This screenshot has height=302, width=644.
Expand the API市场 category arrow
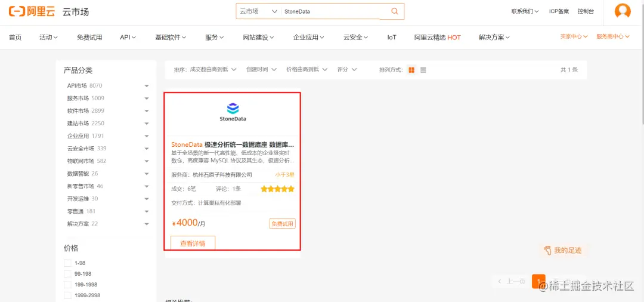147,86
